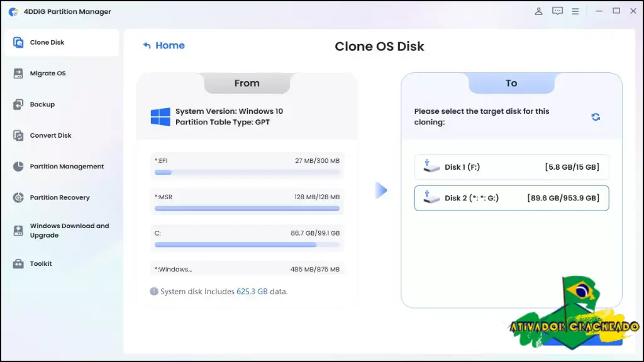The height and width of the screenshot is (362, 644).
Task: Click the System Version: Windows 10 text
Action: pyautogui.click(x=229, y=111)
